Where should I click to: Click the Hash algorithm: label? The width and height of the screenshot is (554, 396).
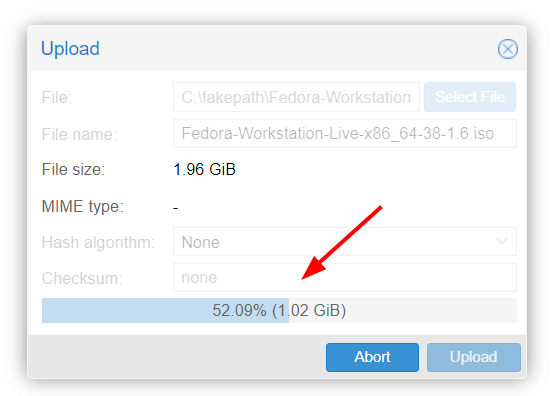[98, 243]
